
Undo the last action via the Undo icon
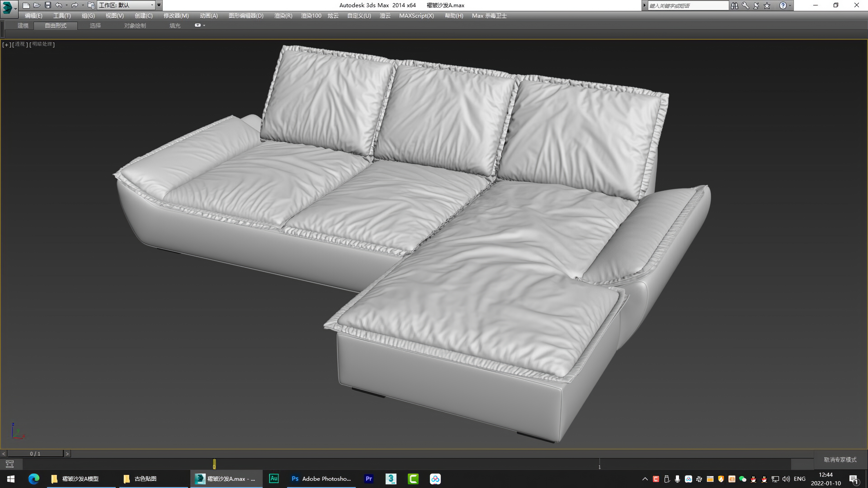point(59,5)
